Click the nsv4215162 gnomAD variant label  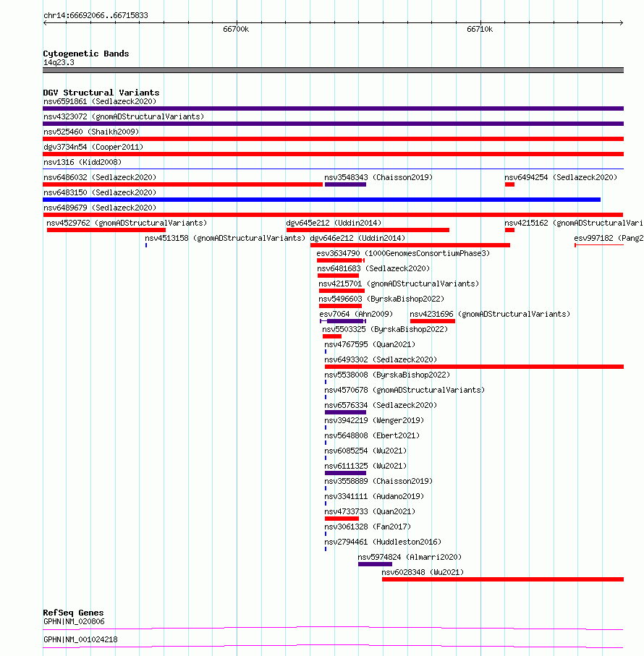pyautogui.click(x=573, y=223)
